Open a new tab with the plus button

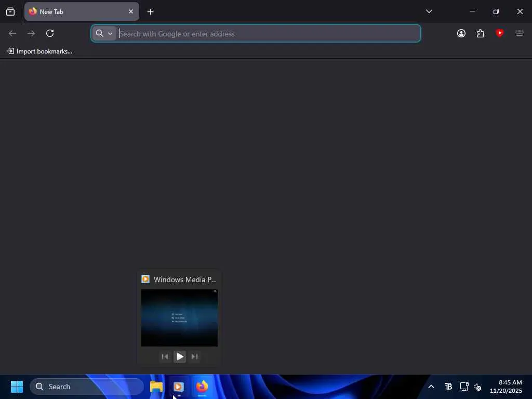point(150,12)
